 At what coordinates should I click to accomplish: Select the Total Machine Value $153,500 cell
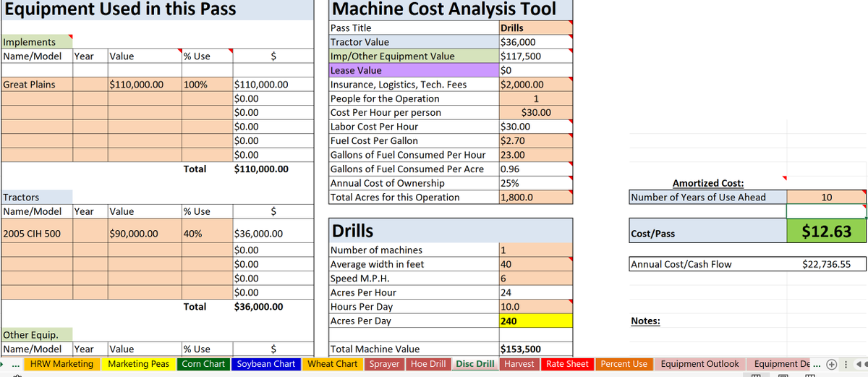[x=535, y=349]
